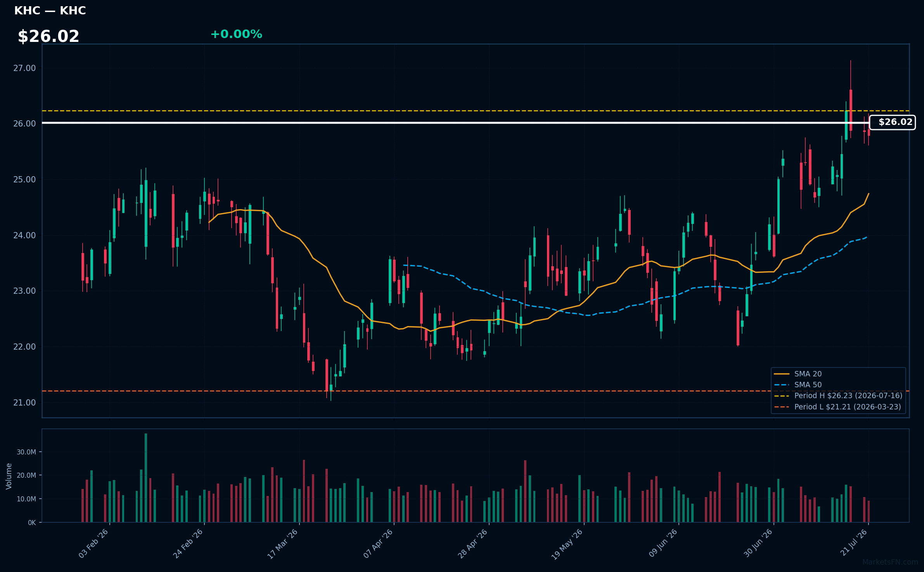Click the Volume axis title
This screenshot has height=572, width=924.
pos(9,476)
